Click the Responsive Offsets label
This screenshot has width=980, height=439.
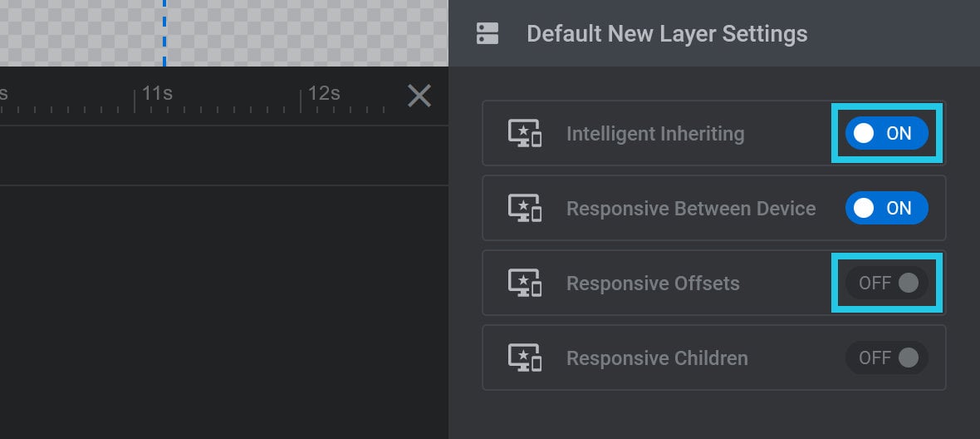pyautogui.click(x=653, y=283)
